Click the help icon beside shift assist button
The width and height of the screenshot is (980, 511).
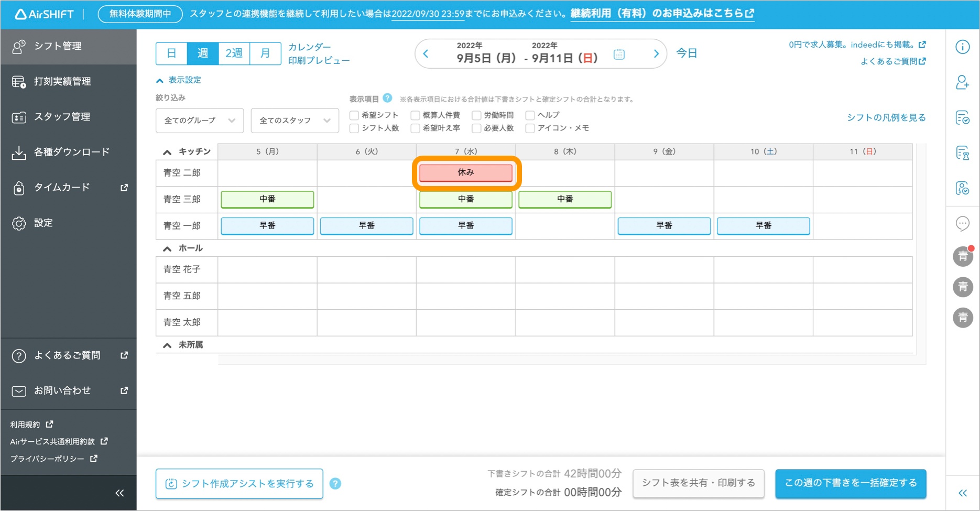coord(335,484)
